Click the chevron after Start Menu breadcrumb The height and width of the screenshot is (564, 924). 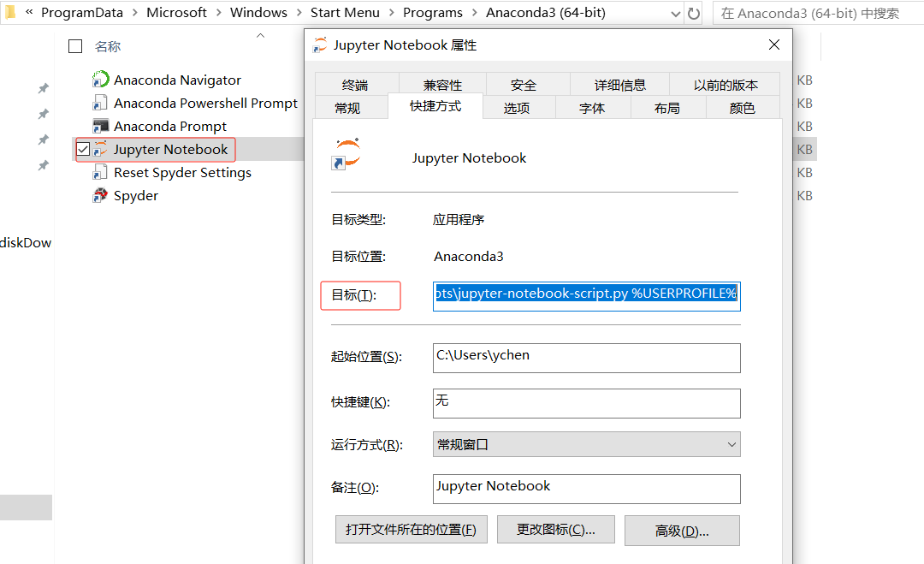pos(391,13)
